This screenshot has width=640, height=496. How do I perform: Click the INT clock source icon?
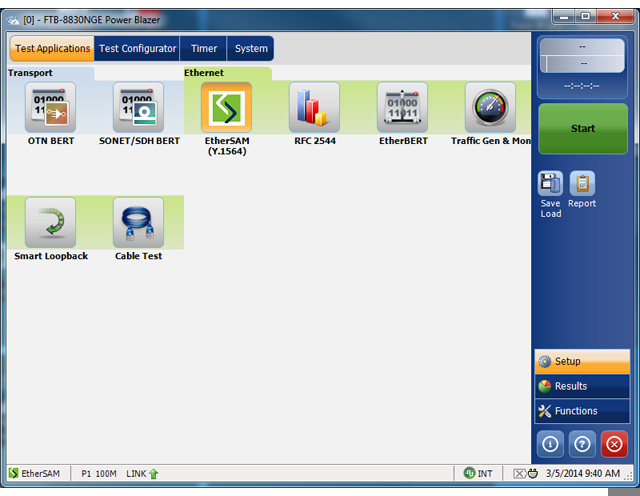click(469, 473)
